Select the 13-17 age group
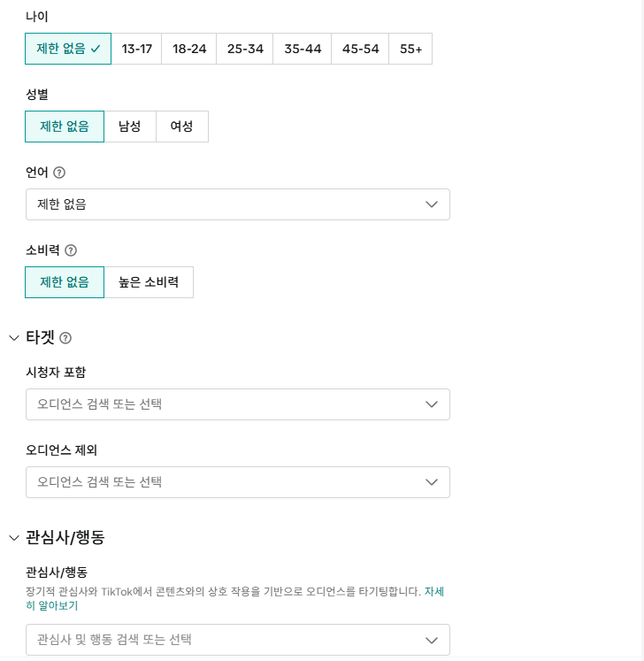644x661 pixels. [137, 49]
